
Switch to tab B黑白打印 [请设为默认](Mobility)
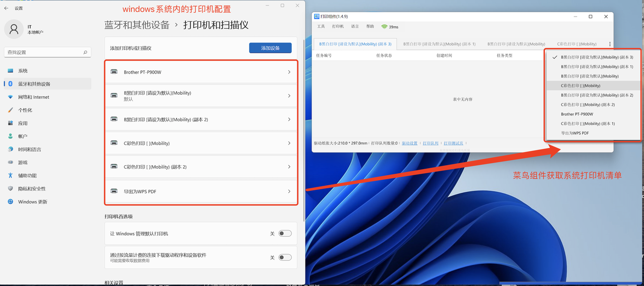point(516,44)
